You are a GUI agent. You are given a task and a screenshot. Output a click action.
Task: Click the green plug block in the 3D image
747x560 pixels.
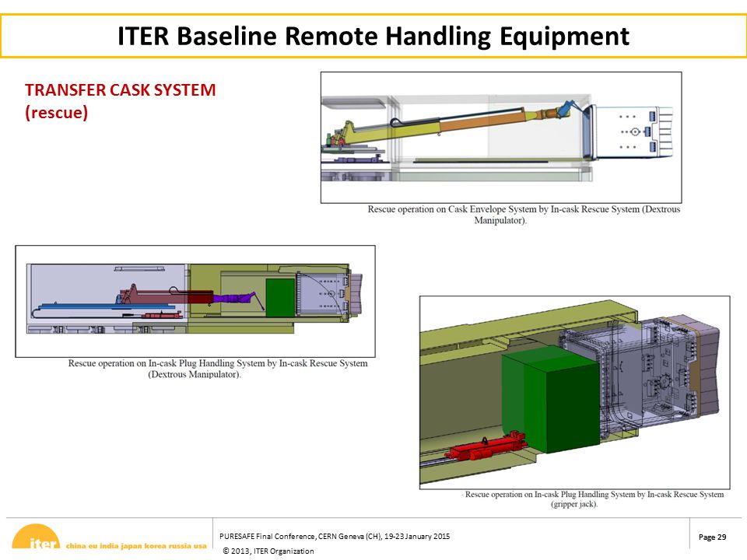550,399
